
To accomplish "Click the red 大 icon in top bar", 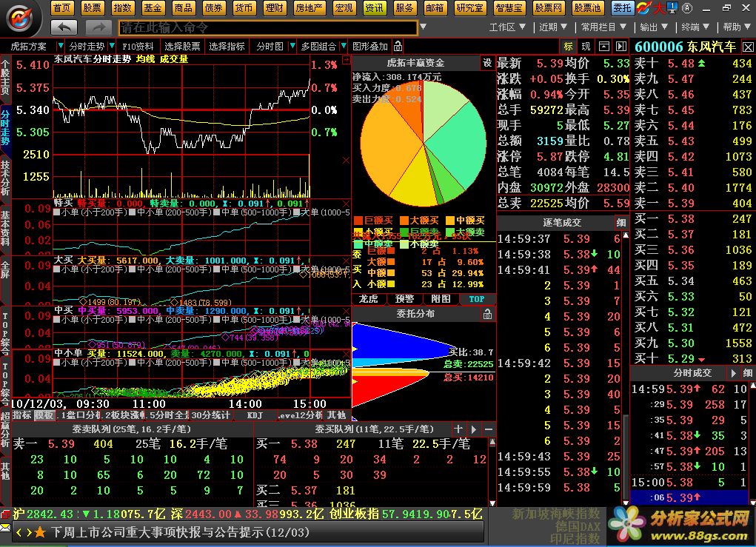I will 658,7.
